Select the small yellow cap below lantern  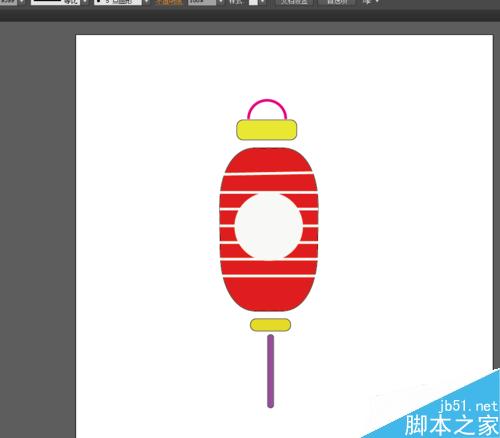pos(270,325)
